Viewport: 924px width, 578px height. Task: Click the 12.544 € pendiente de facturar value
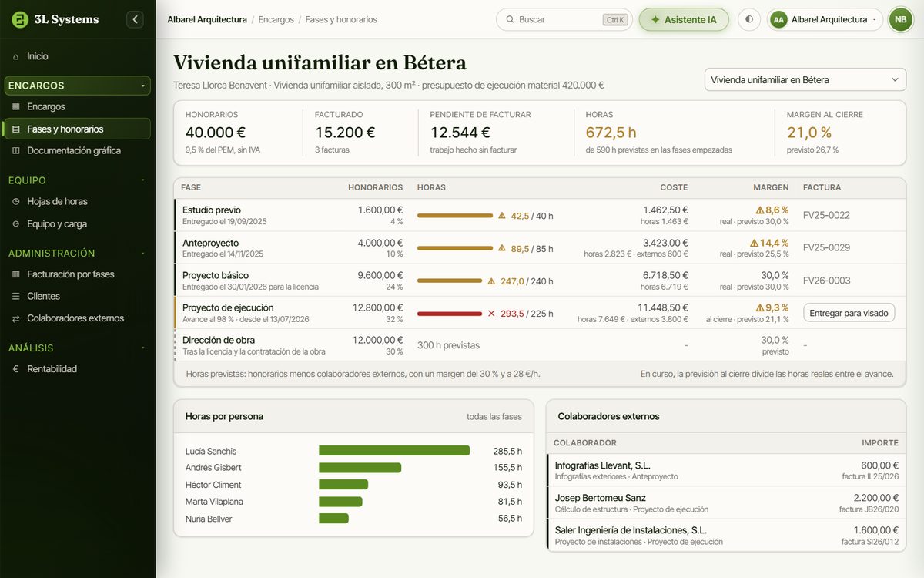coord(460,133)
